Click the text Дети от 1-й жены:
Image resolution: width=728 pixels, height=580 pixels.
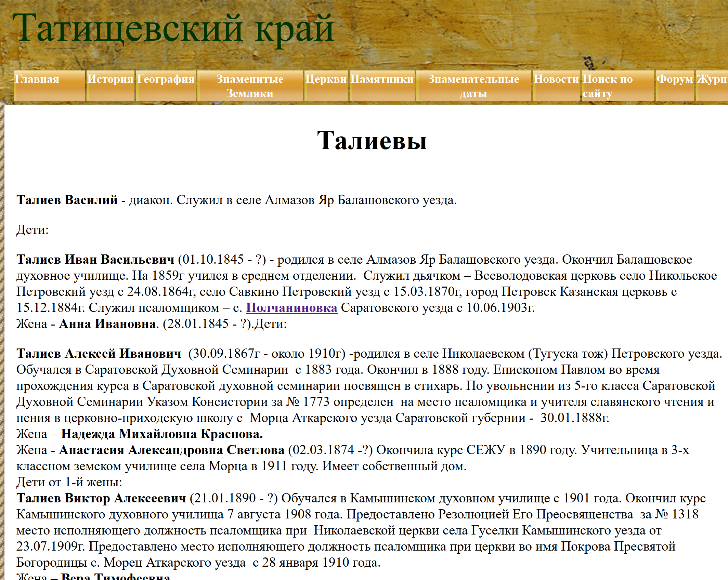click(x=69, y=482)
